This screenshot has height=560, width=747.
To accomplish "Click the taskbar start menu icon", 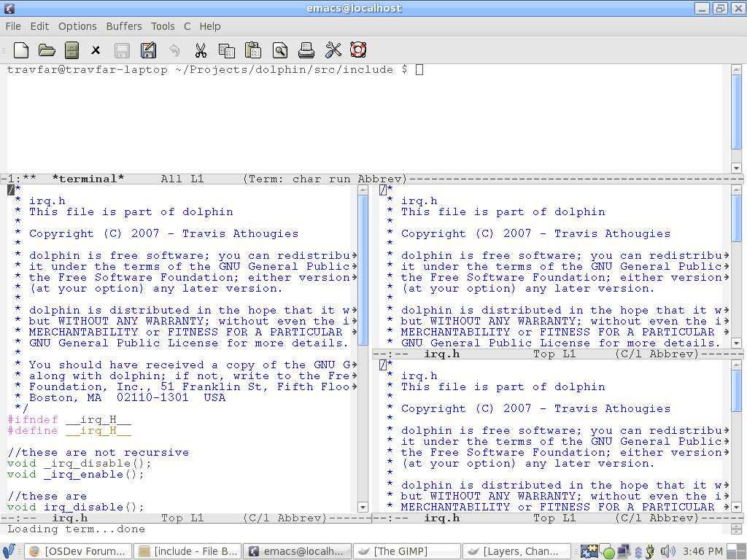I will (x=9, y=551).
